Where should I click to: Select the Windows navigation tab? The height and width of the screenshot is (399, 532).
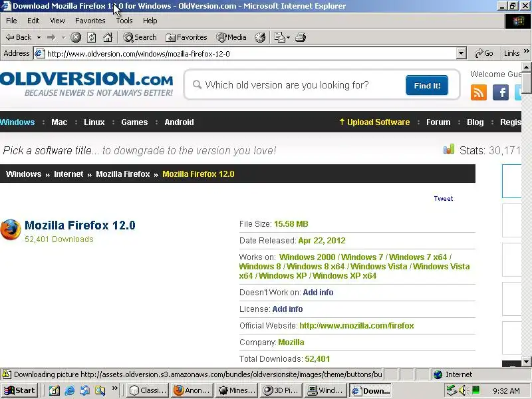(17, 122)
